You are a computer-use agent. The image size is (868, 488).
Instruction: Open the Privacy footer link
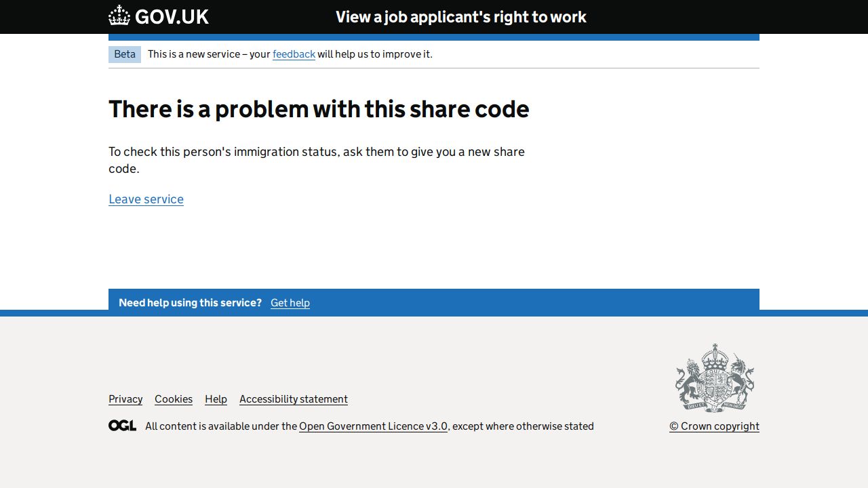point(125,399)
